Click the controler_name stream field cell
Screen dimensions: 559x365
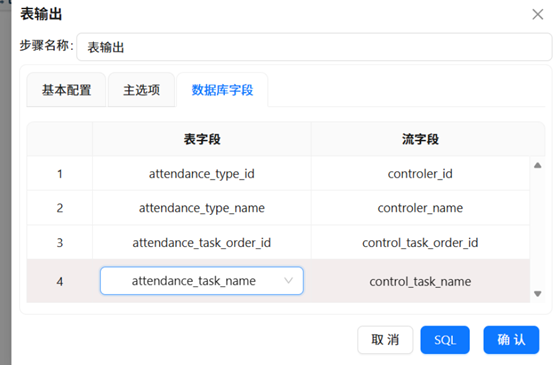click(x=420, y=208)
